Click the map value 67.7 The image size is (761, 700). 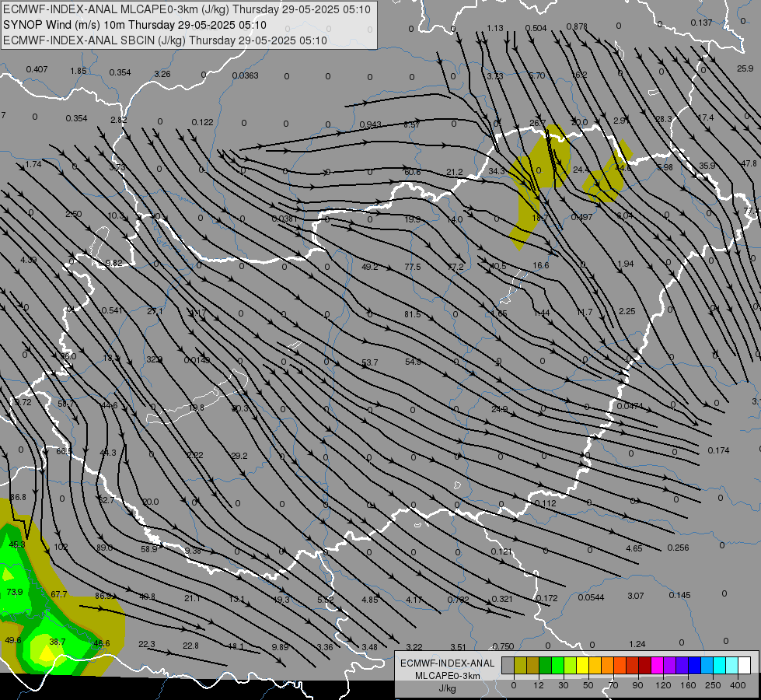tap(59, 594)
